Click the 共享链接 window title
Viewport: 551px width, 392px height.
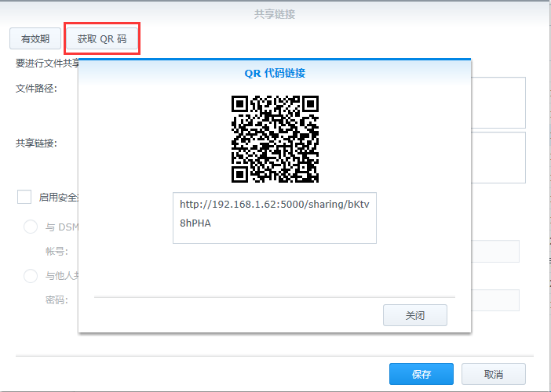[275, 14]
